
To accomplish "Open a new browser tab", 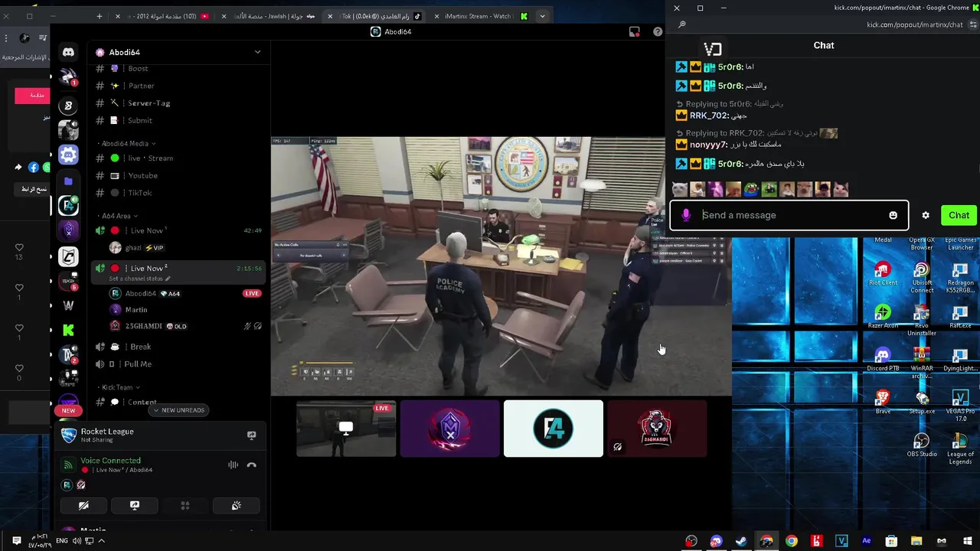I will 100,16.
